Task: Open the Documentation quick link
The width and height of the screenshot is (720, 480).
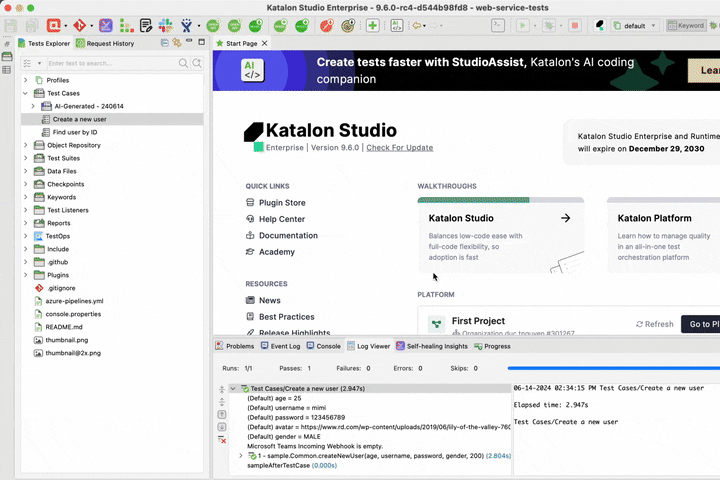Action: click(281, 235)
